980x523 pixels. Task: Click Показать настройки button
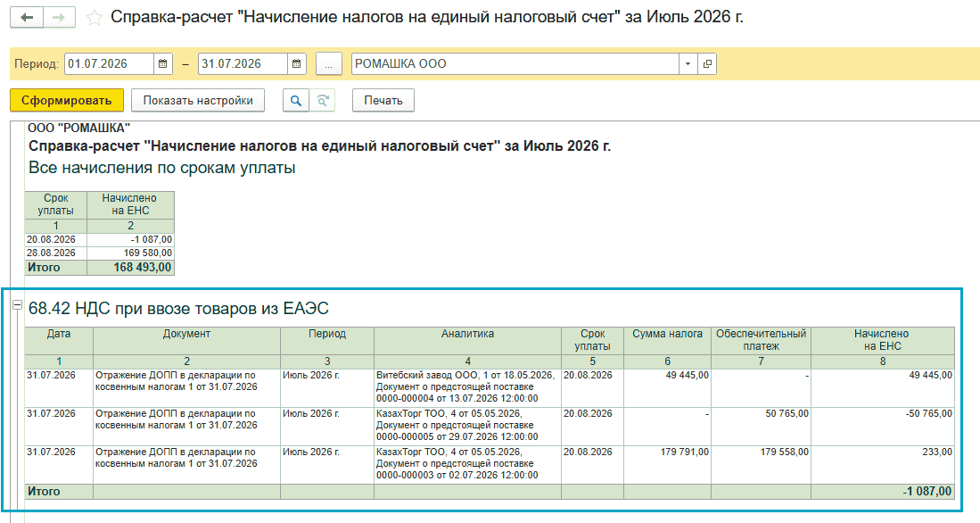click(x=197, y=100)
